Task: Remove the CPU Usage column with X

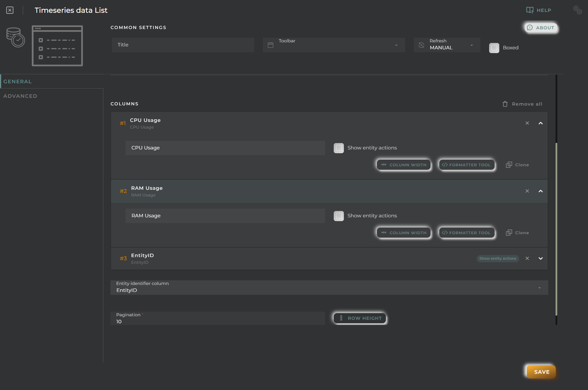Action: click(527, 123)
